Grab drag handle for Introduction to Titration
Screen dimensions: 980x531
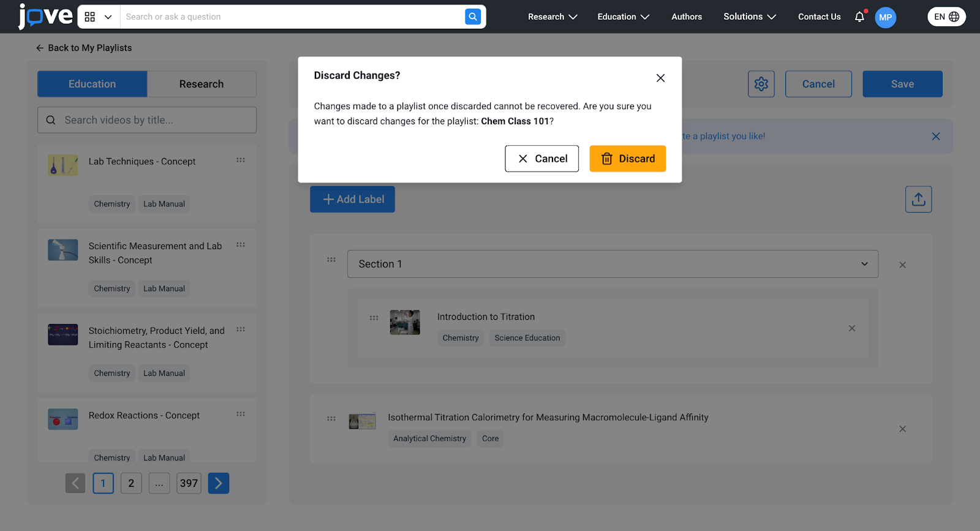click(x=374, y=318)
